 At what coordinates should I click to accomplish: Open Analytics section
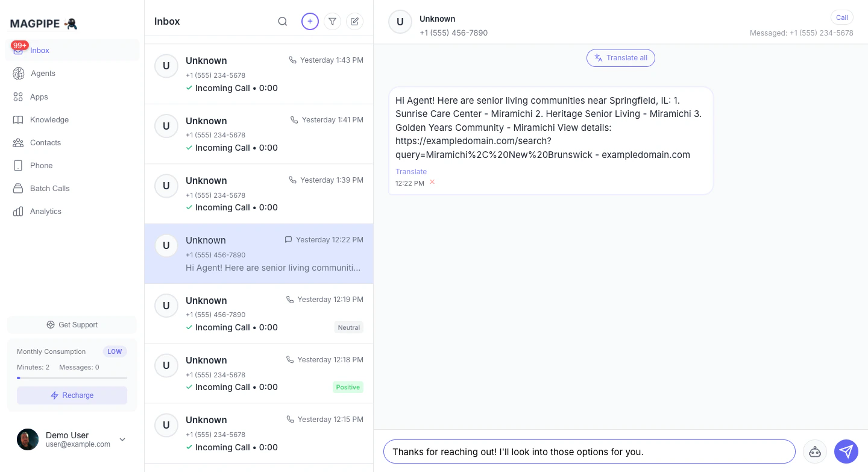coord(72,211)
